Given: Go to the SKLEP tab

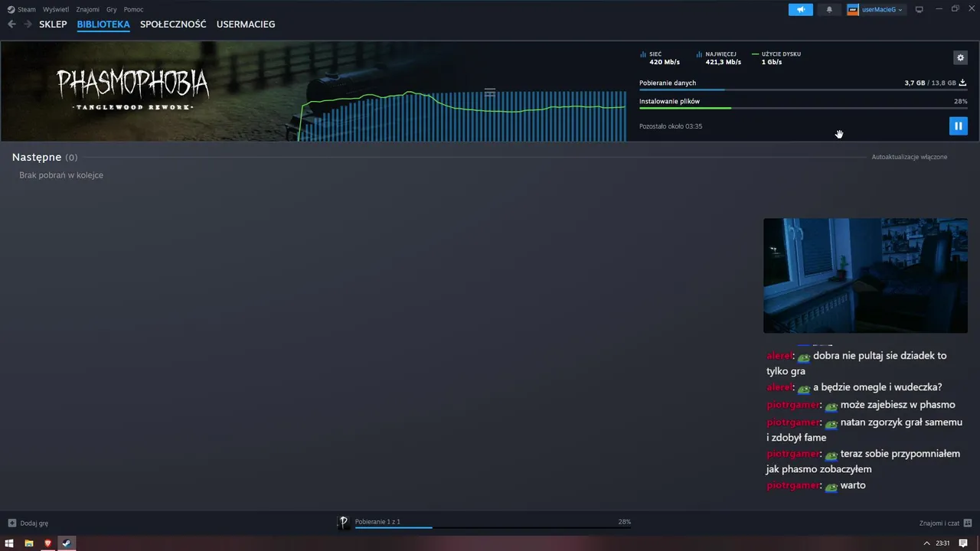Looking at the screenshot, I should click(53, 24).
